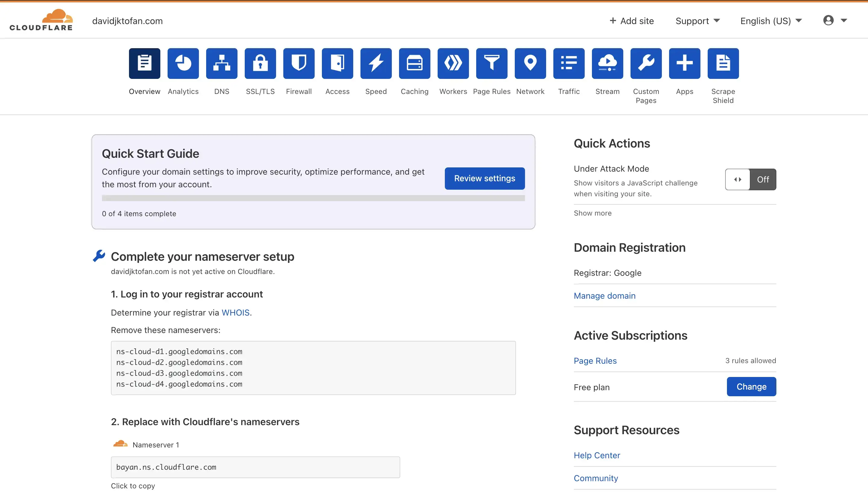This screenshot has width=868, height=495.
Task: Open the Firewall shield icon
Action: [299, 64]
